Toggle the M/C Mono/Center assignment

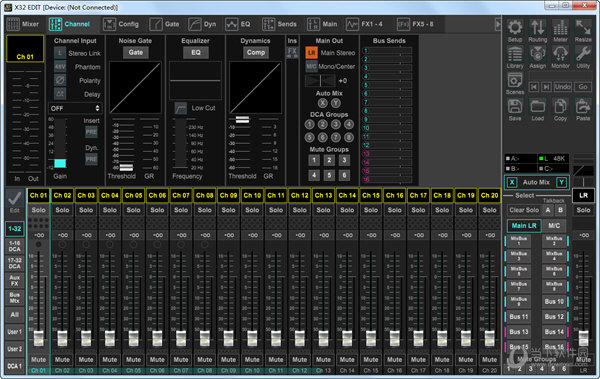click(311, 66)
